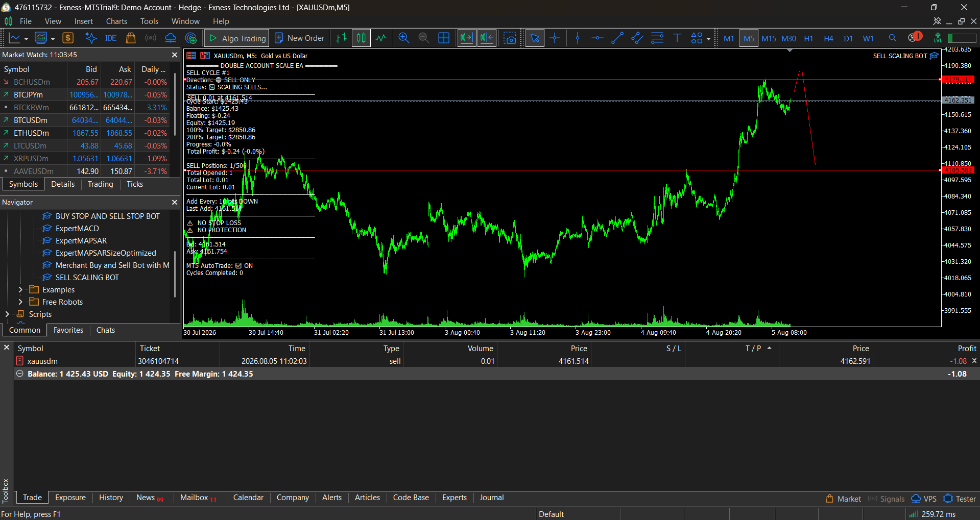Select the crosshair tool
The width and height of the screenshot is (980, 520).
click(555, 38)
